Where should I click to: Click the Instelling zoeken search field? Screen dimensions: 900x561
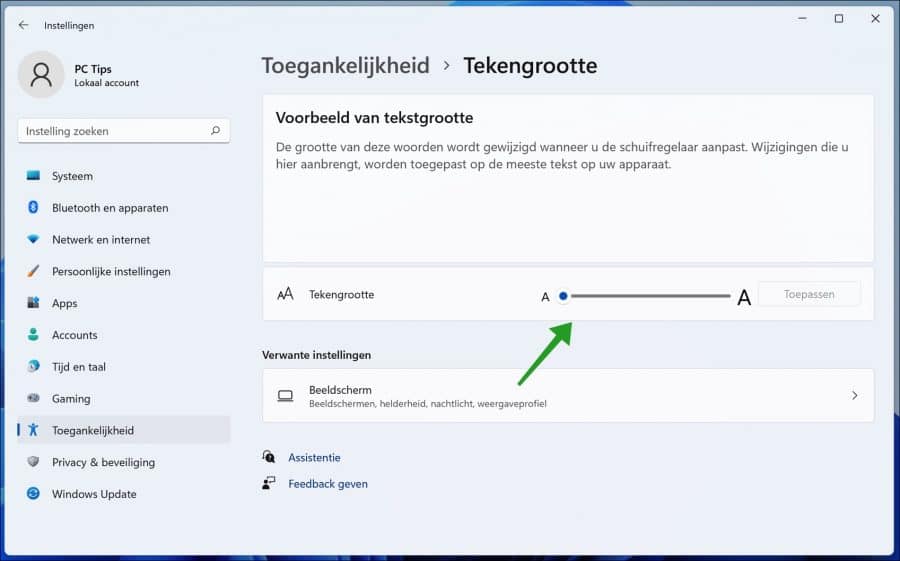(123, 131)
